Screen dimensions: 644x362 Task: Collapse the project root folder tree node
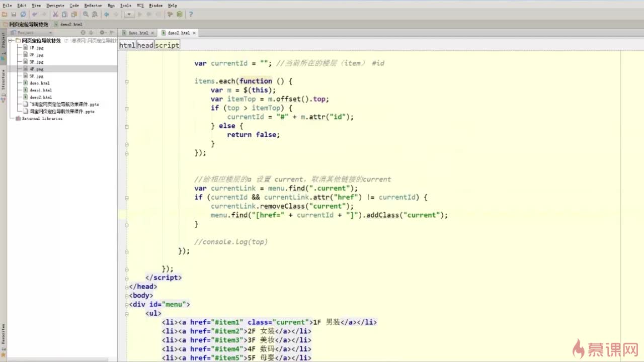point(11,41)
